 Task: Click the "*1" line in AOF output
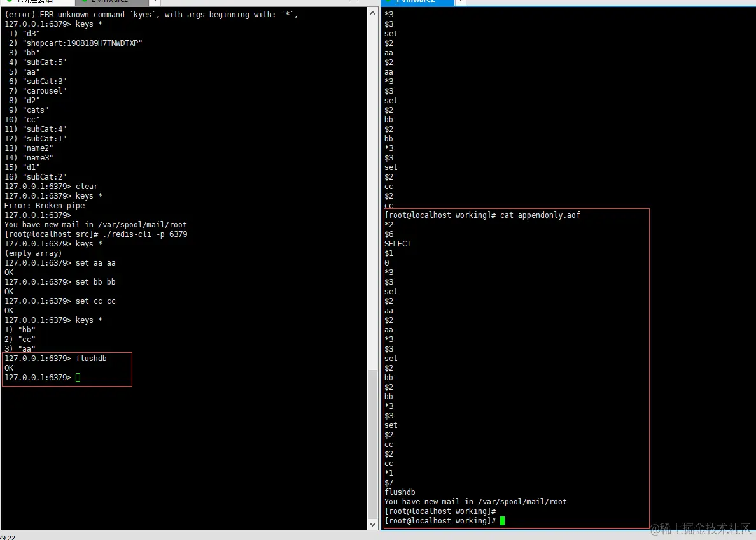point(389,473)
